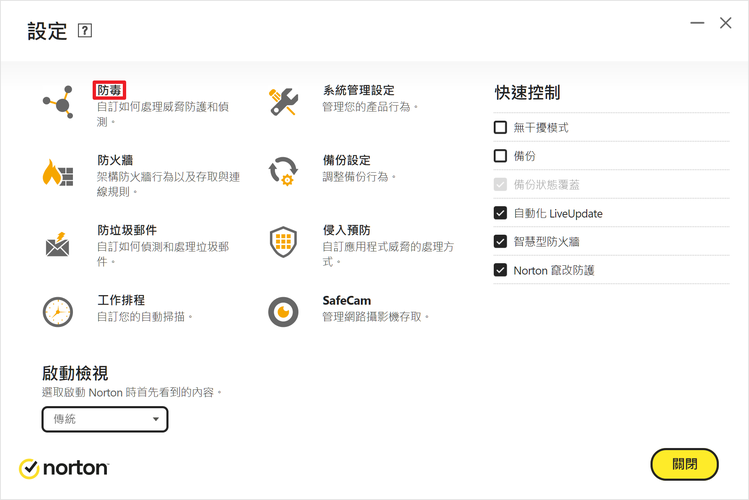749x500 pixels.
Task: Click the Task Scheduling clock icon
Action: [58, 312]
